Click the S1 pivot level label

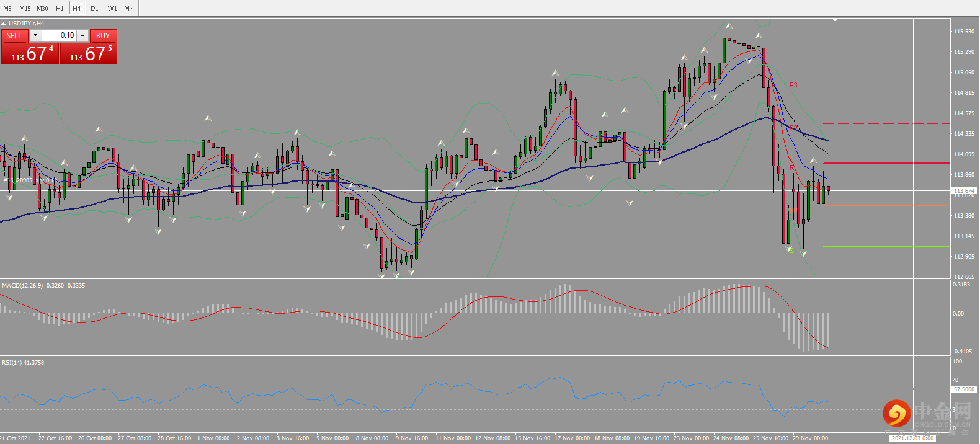(x=793, y=251)
